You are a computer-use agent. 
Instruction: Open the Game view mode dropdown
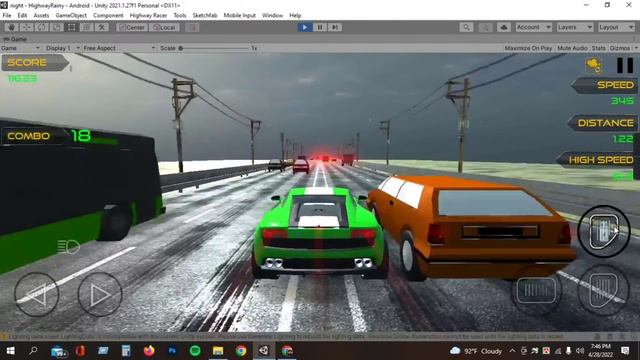coord(20,48)
